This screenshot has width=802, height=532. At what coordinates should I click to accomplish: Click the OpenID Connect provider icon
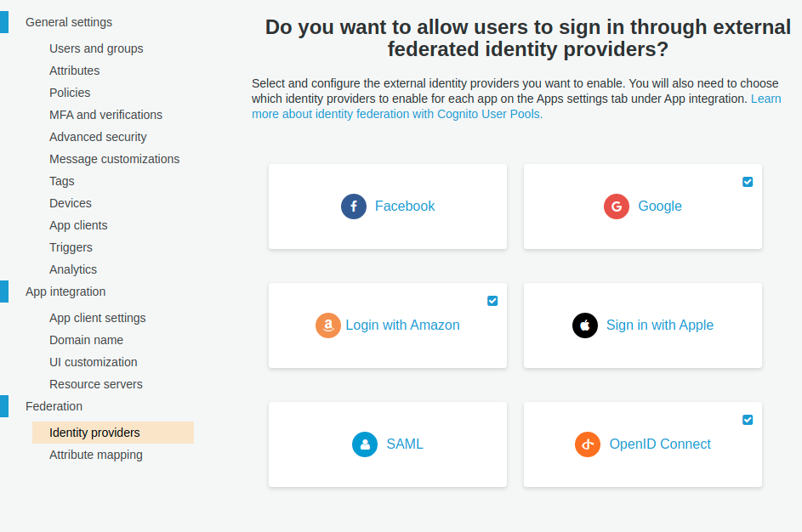pos(587,444)
